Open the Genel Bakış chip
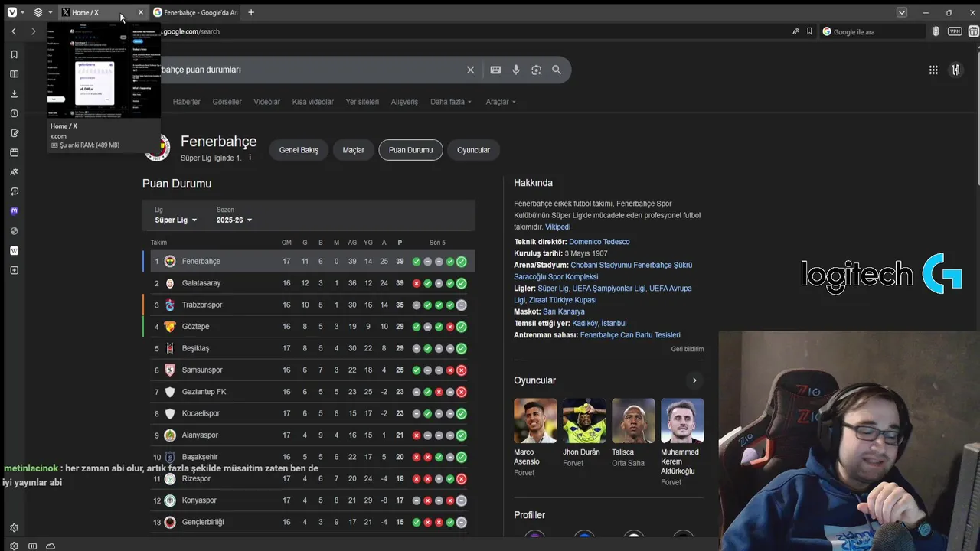The image size is (980, 551). point(299,150)
